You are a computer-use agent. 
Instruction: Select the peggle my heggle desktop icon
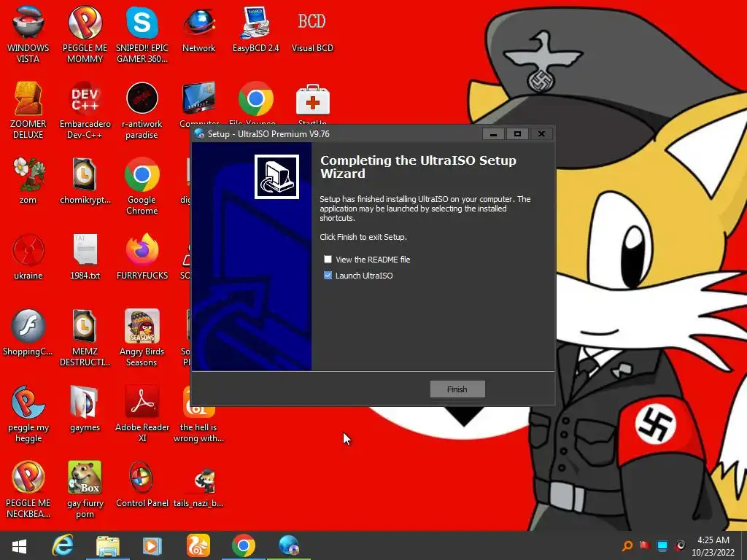pos(28,413)
